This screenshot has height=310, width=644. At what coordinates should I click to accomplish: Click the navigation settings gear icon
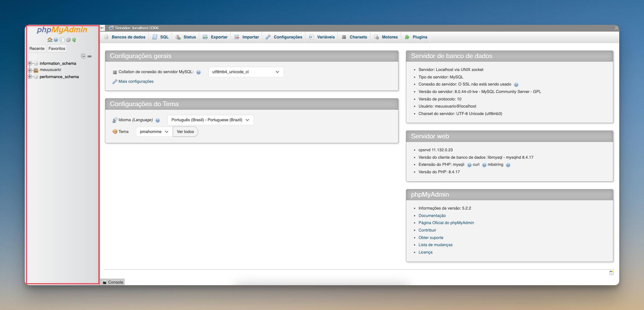tap(68, 40)
